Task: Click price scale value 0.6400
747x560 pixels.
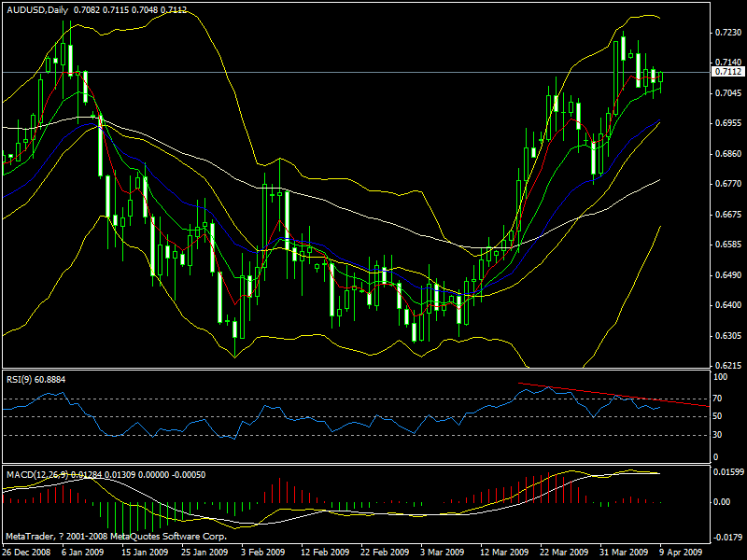Action: point(728,305)
